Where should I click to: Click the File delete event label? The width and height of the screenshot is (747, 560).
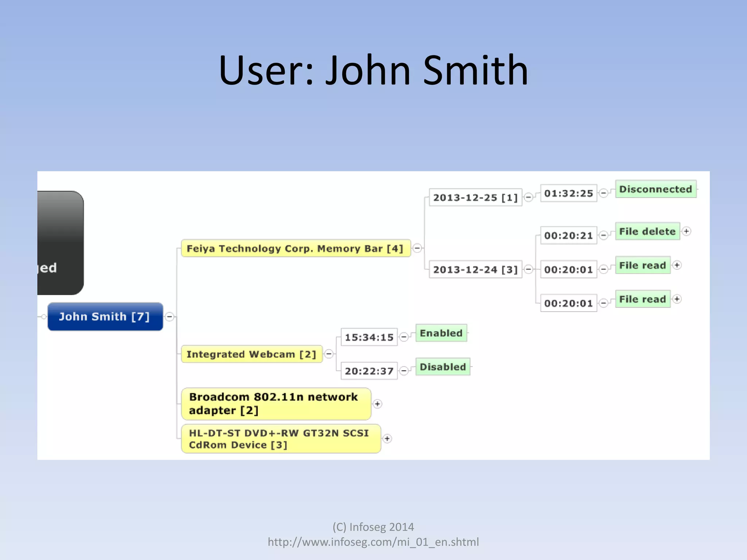[647, 231]
